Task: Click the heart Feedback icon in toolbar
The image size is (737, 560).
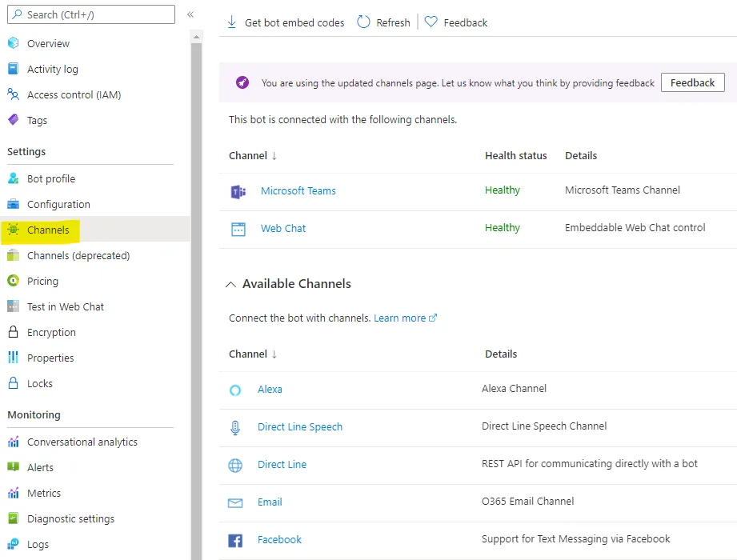Action: (x=431, y=22)
